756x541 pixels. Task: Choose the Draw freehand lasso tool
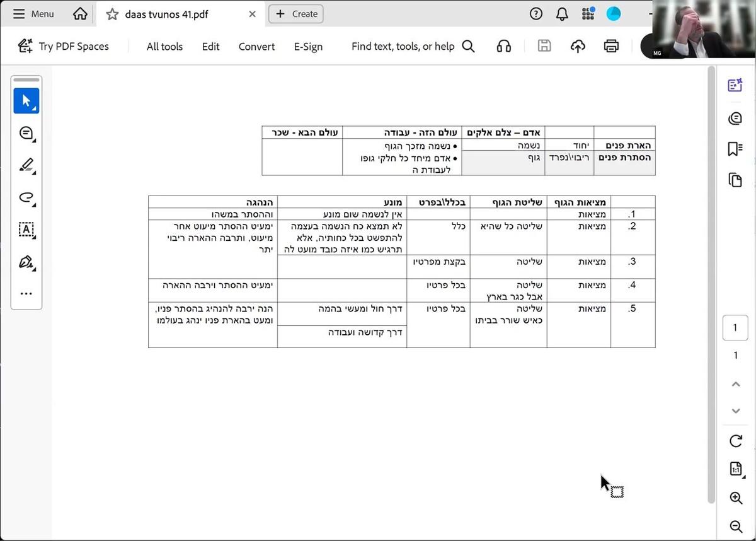point(26,197)
